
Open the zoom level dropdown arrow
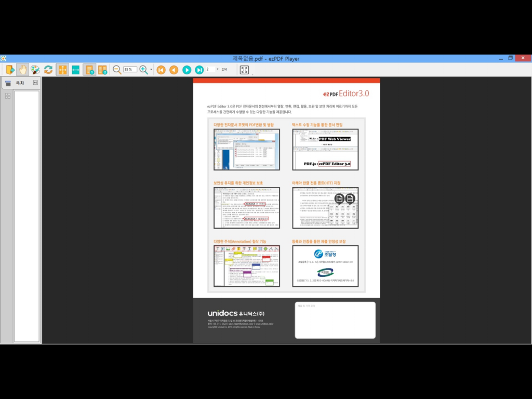tap(151, 70)
